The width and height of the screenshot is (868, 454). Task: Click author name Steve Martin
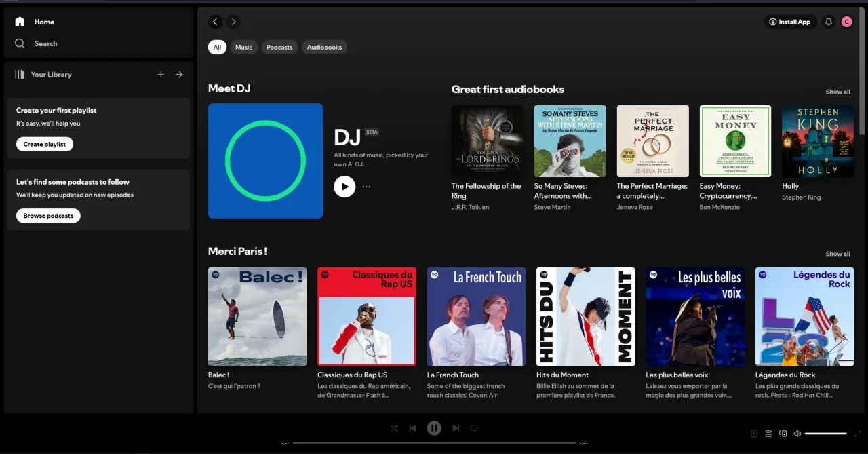(x=552, y=207)
